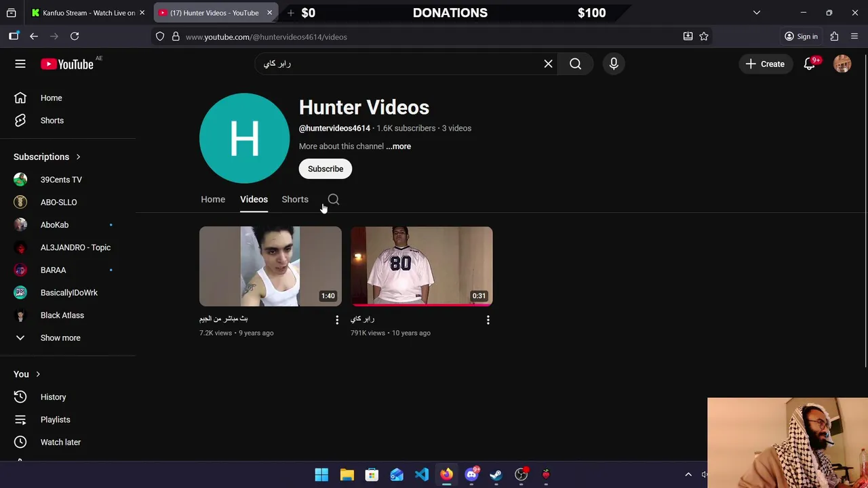Viewport: 868px width, 488px height.
Task: Open Steam from the taskbar
Action: tap(496, 474)
